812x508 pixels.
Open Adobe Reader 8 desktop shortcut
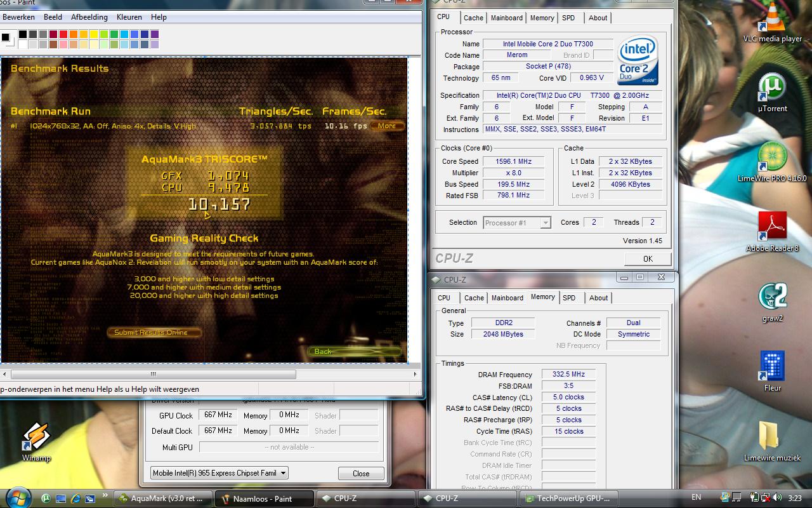pyautogui.click(x=772, y=232)
